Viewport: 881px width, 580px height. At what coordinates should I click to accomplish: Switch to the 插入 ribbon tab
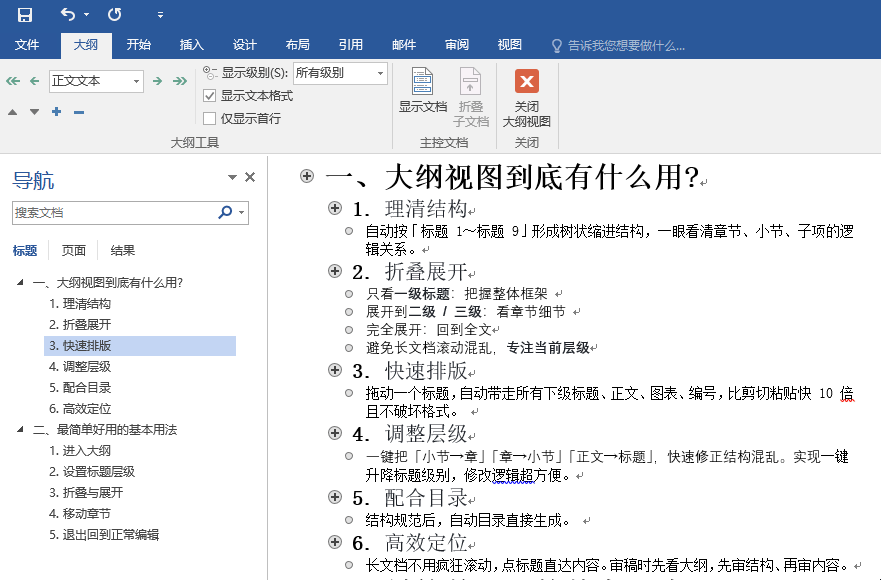click(x=190, y=44)
